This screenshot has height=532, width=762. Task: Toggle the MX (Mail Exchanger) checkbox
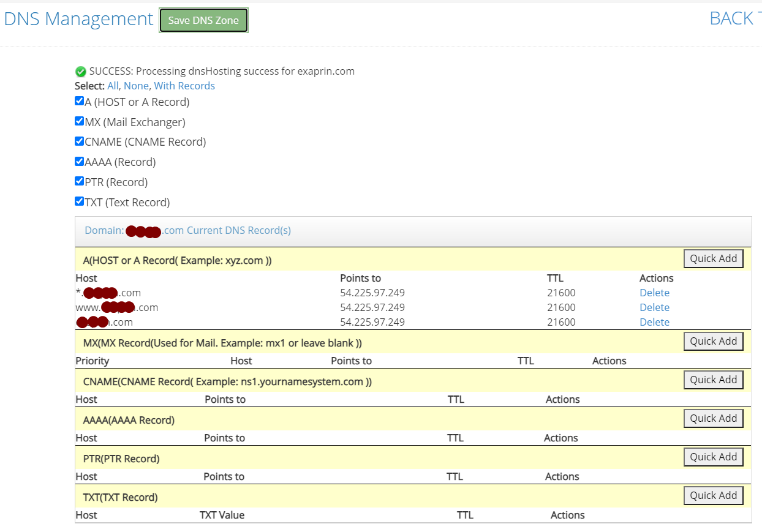coord(79,121)
